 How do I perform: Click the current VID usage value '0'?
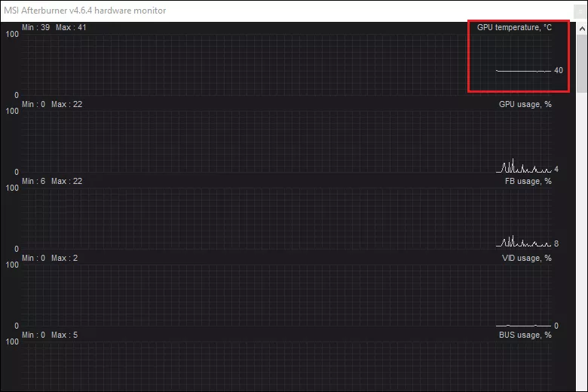(x=556, y=326)
